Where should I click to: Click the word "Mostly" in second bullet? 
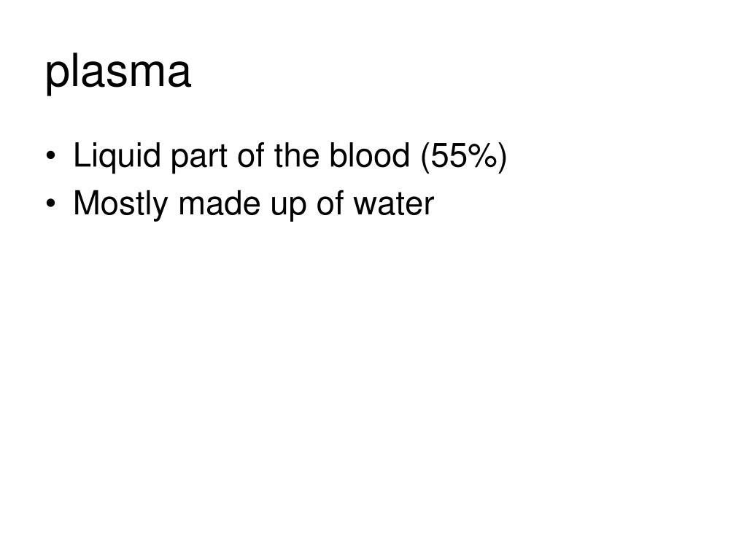pyautogui.click(x=121, y=205)
